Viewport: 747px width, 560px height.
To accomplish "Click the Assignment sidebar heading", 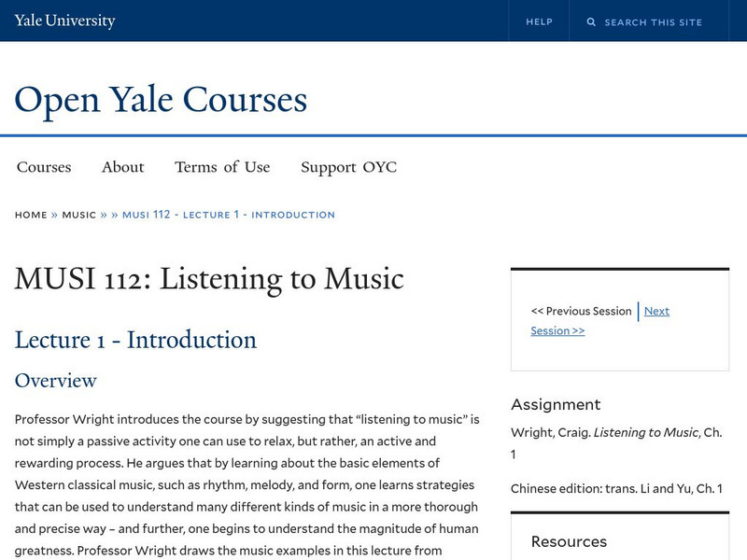I will pyautogui.click(x=556, y=404).
